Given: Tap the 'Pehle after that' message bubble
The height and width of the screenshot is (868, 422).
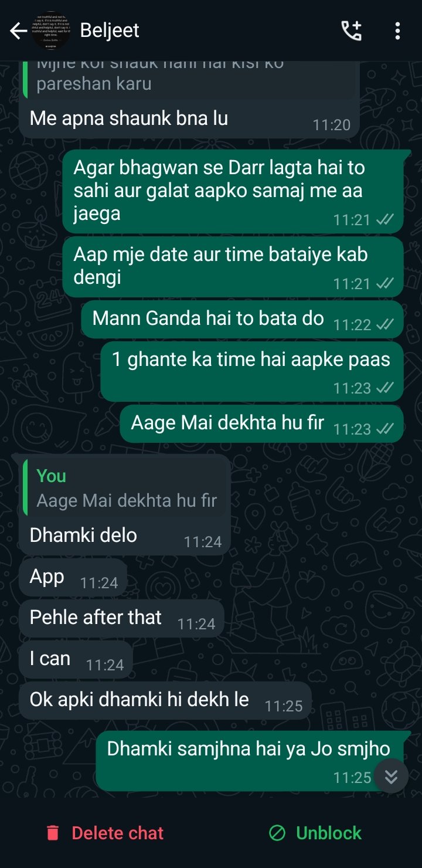Looking at the screenshot, I should (x=121, y=618).
